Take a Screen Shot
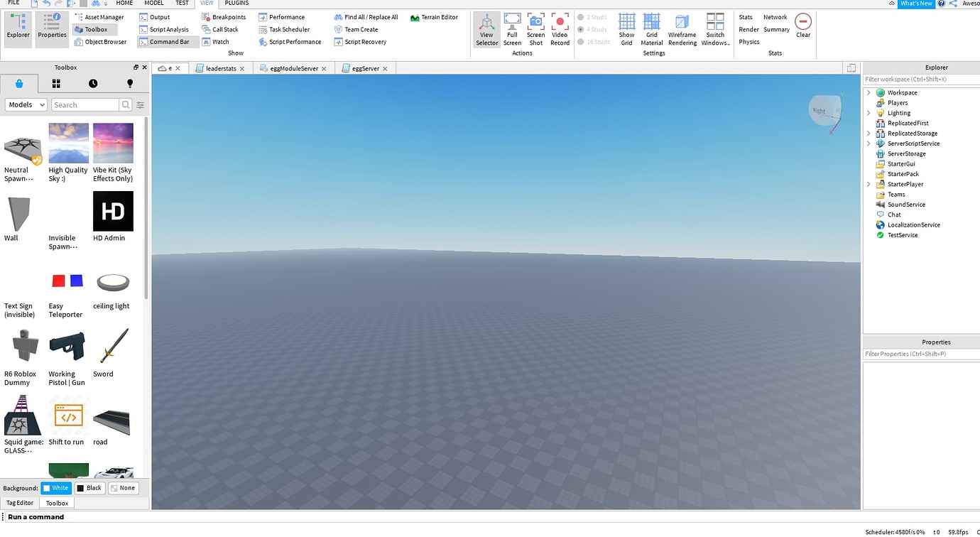980x537 pixels. click(536, 29)
